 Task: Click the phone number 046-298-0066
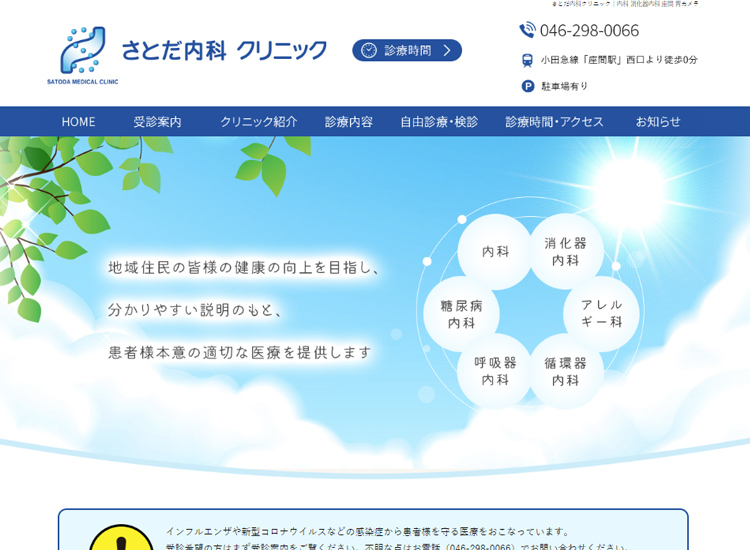pos(589,30)
